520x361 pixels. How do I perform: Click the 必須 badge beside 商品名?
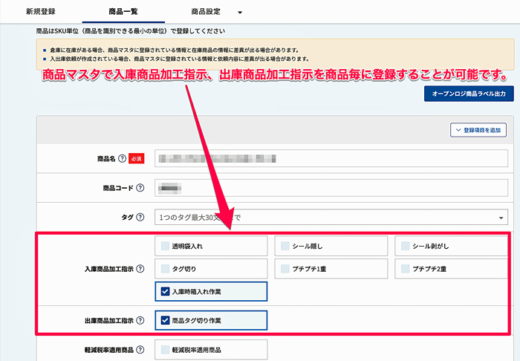coord(136,159)
